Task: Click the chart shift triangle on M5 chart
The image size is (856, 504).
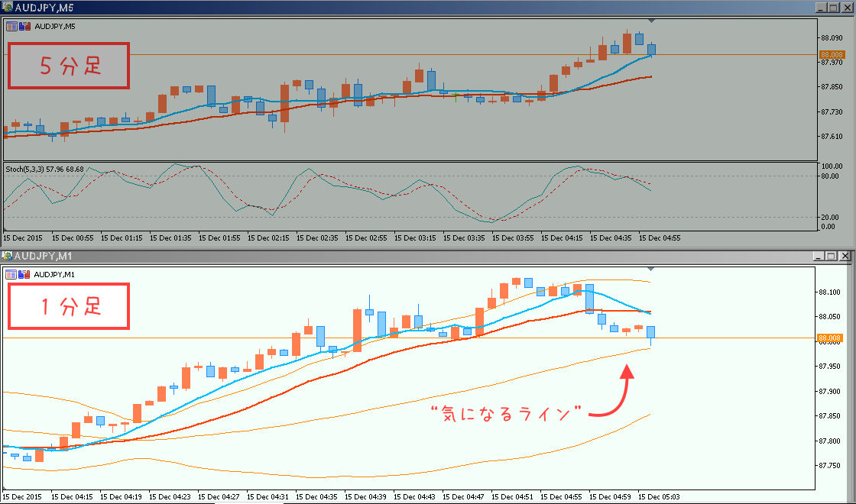Action: pos(650,21)
